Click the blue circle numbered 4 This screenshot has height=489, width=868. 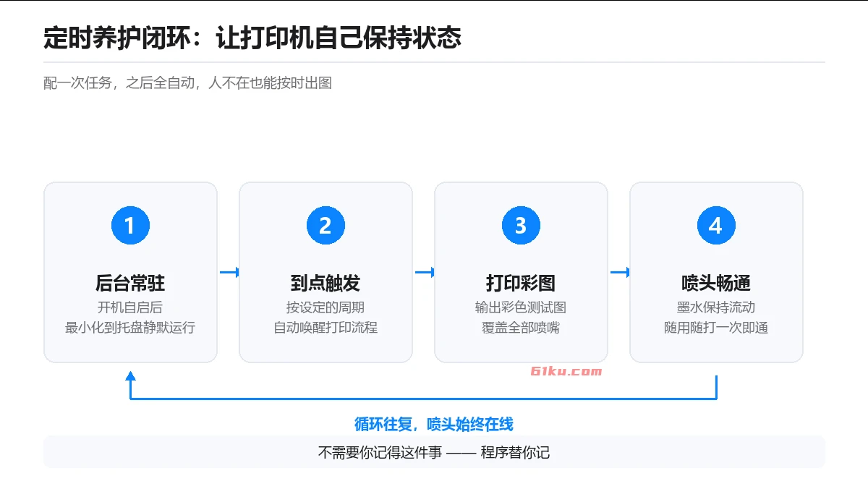(x=716, y=225)
